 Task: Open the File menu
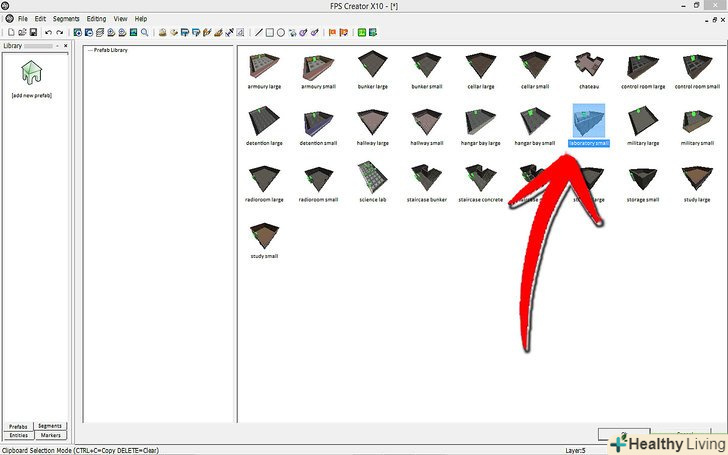[23, 19]
